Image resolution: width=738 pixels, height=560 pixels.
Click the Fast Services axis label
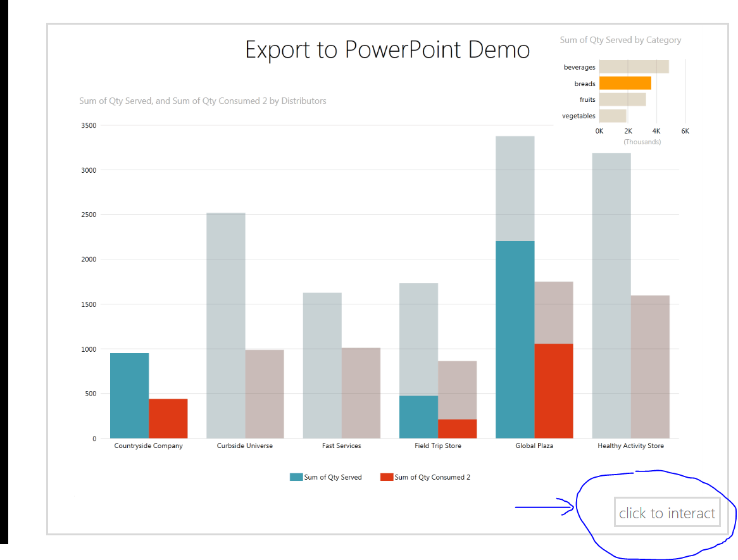point(342,445)
